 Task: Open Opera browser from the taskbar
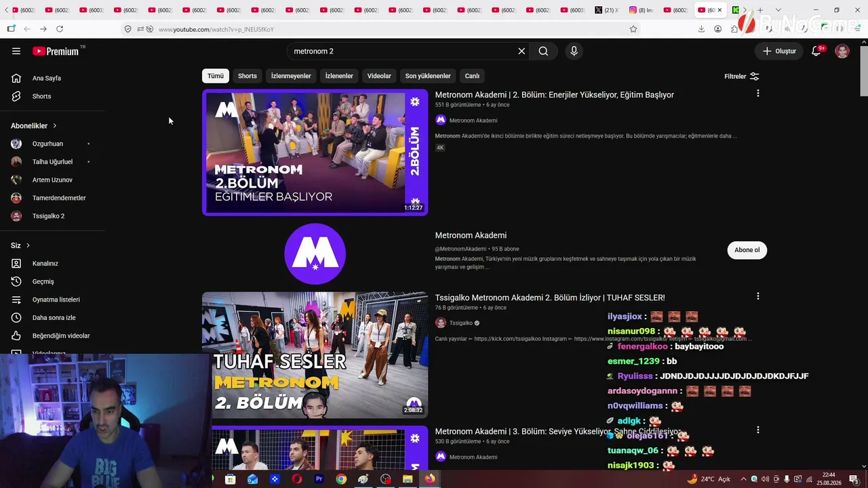point(296,479)
